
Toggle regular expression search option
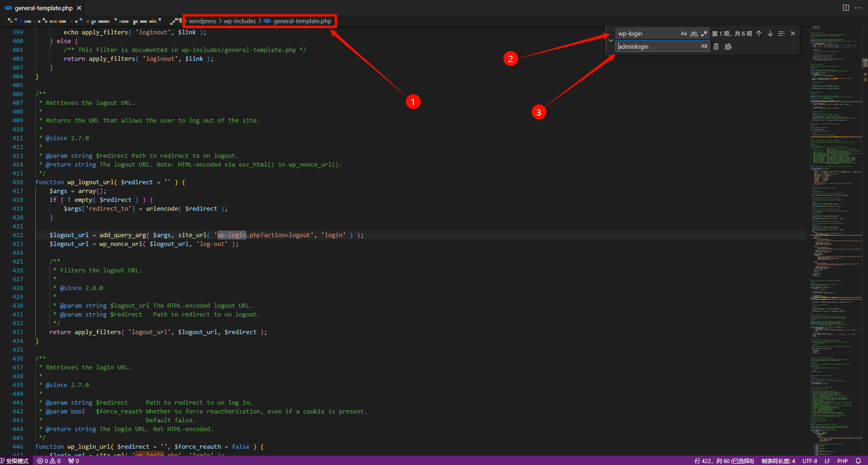tap(704, 33)
